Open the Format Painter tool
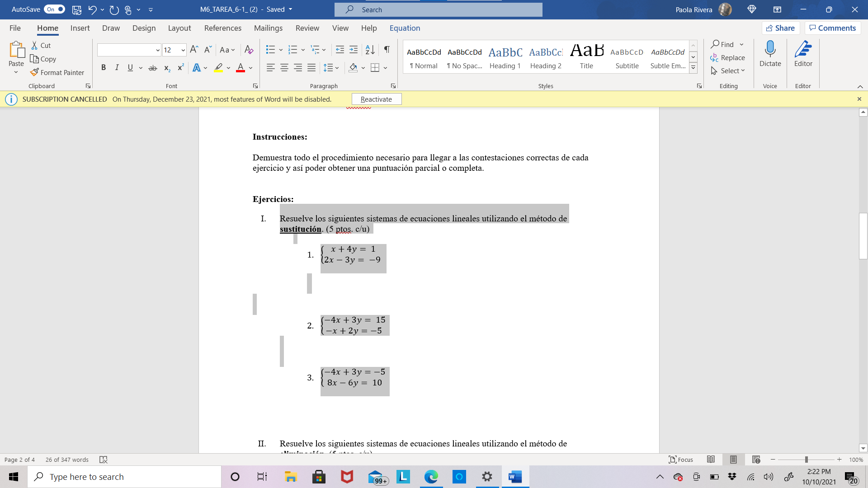868x488 pixels. pyautogui.click(x=57, y=72)
